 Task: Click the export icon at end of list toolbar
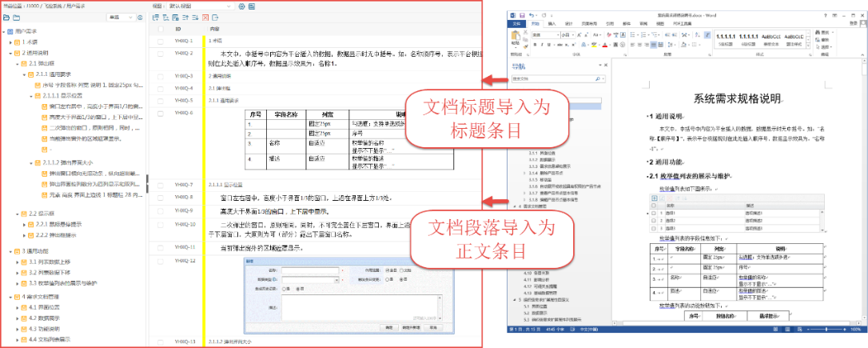click(215, 17)
